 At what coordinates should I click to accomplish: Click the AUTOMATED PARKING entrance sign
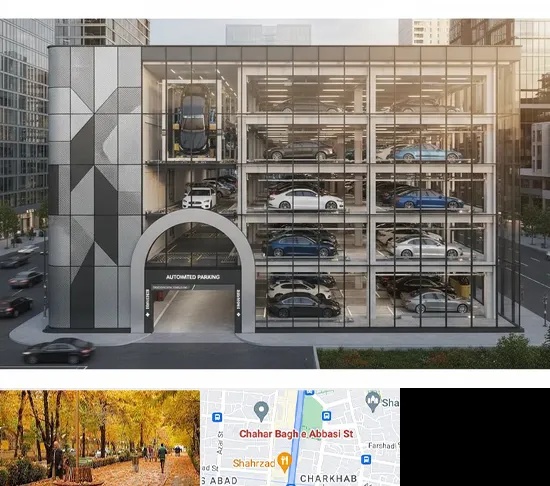pos(193,277)
